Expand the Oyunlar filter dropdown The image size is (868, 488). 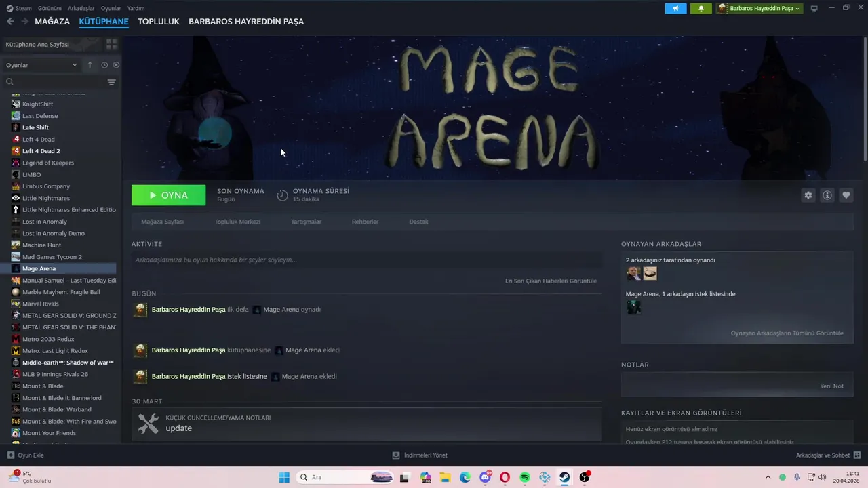41,65
